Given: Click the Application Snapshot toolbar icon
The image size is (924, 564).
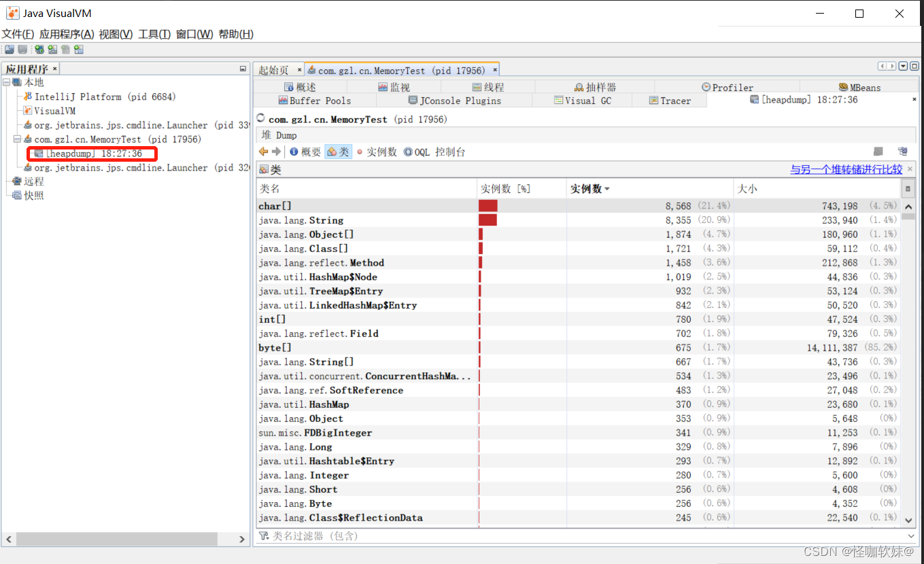Looking at the screenshot, I should [79, 49].
